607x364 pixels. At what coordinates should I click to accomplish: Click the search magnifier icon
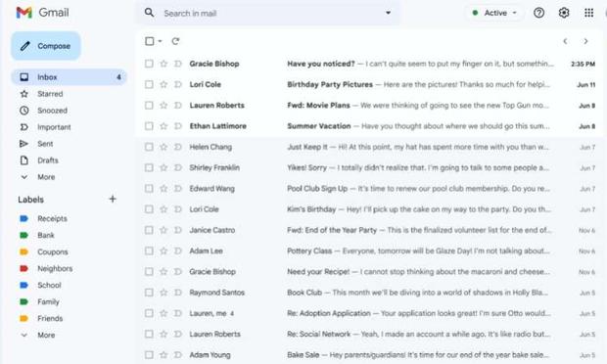149,13
